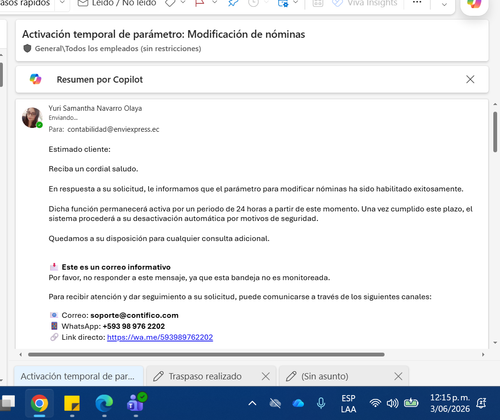This screenshot has height=420, width=500.
Task: Click the pencil icon on Traspaso realizado tab
Action: pos(158,376)
